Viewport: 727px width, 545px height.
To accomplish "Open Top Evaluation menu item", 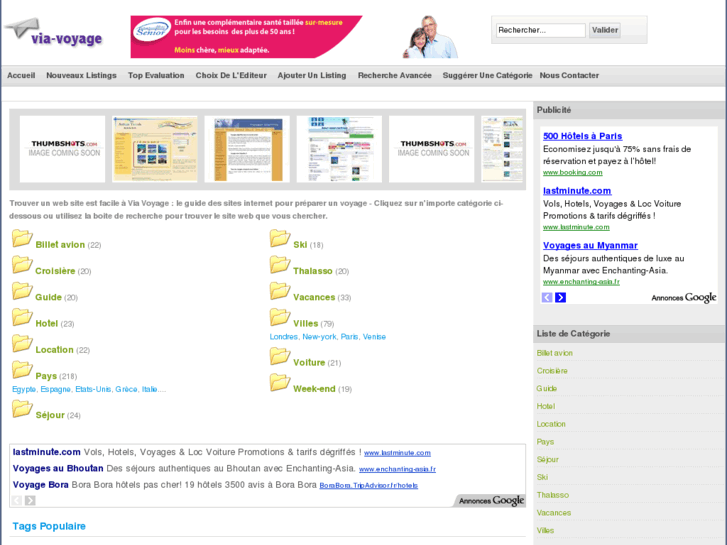I will click(156, 76).
